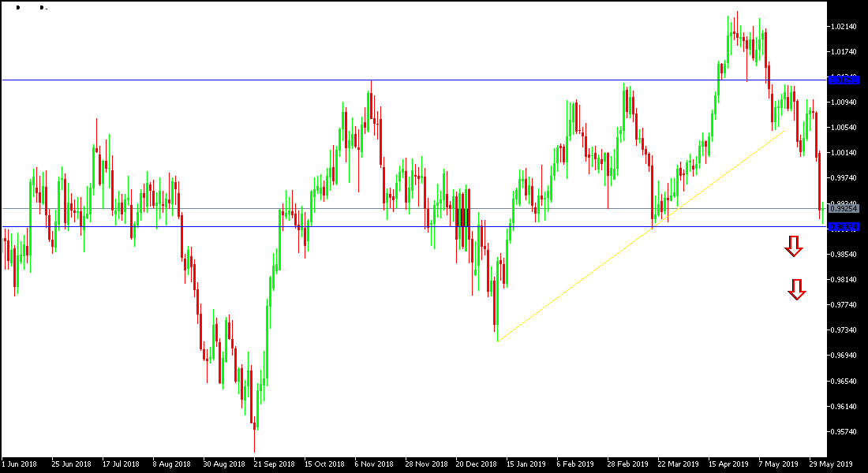Click the 0.96540 price scale value
Image resolution: width=868 pixels, height=473 pixels.
click(844, 382)
